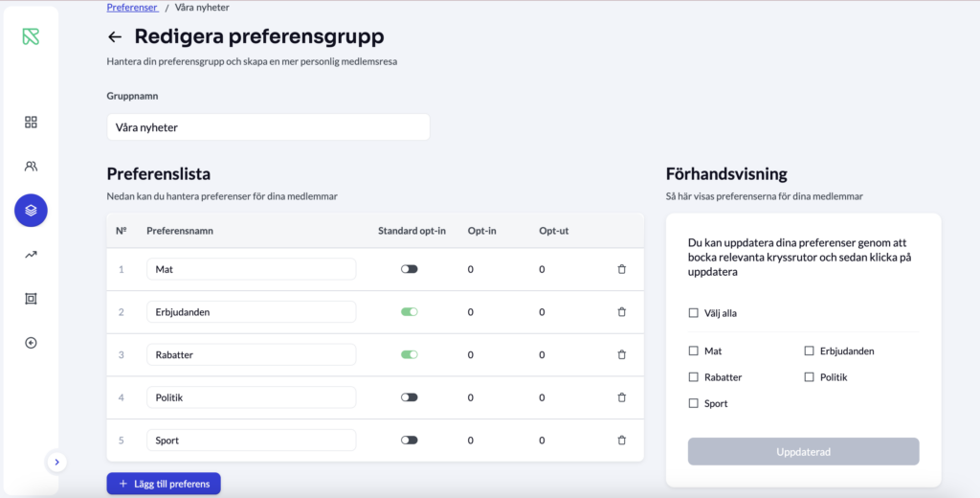Check the Välj alla checkbox
Viewport: 980px width, 498px height.
(x=693, y=313)
